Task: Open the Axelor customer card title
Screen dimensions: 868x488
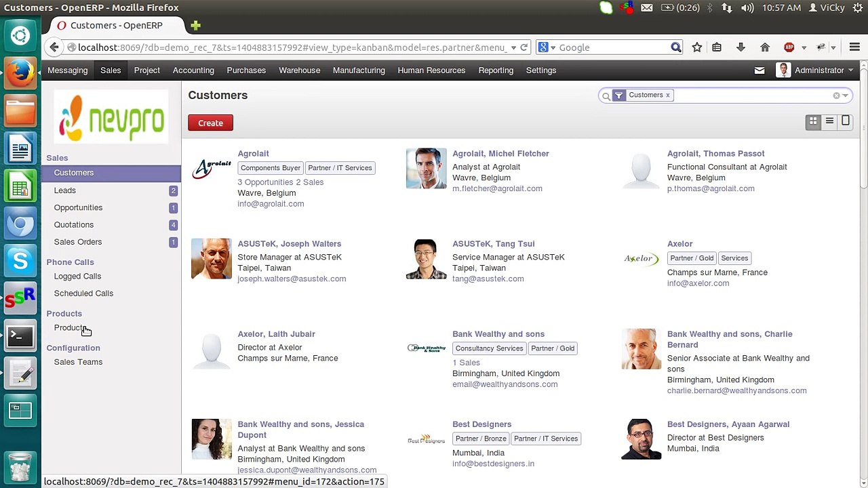Action: 679,243
